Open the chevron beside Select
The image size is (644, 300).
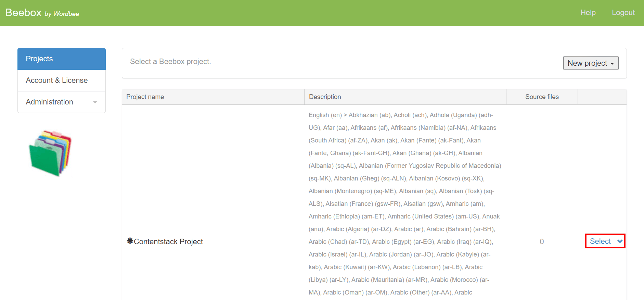(x=620, y=241)
